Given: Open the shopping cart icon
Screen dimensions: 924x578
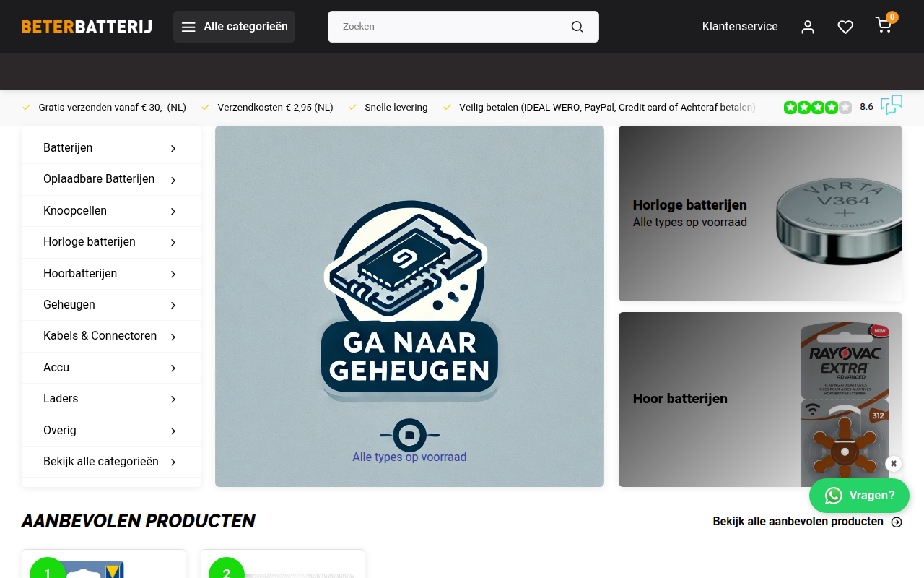Looking at the screenshot, I should tap(884, 25).
